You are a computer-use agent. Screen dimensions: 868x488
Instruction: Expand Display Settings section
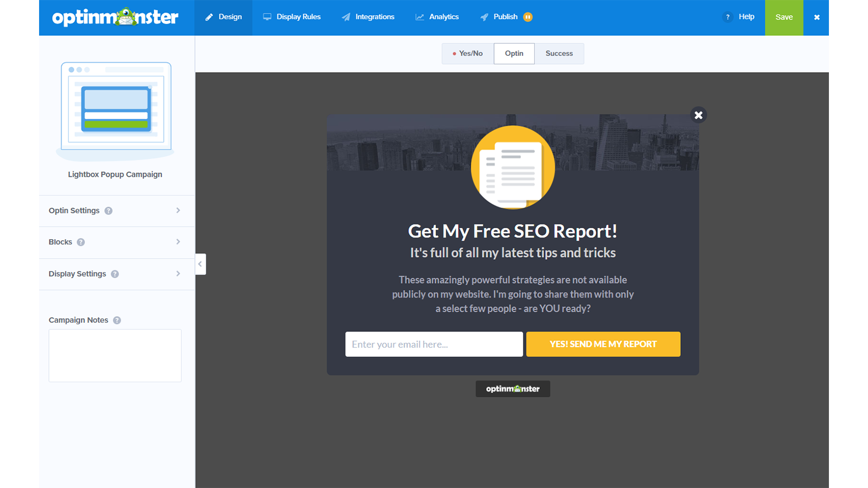pos(117,274)
